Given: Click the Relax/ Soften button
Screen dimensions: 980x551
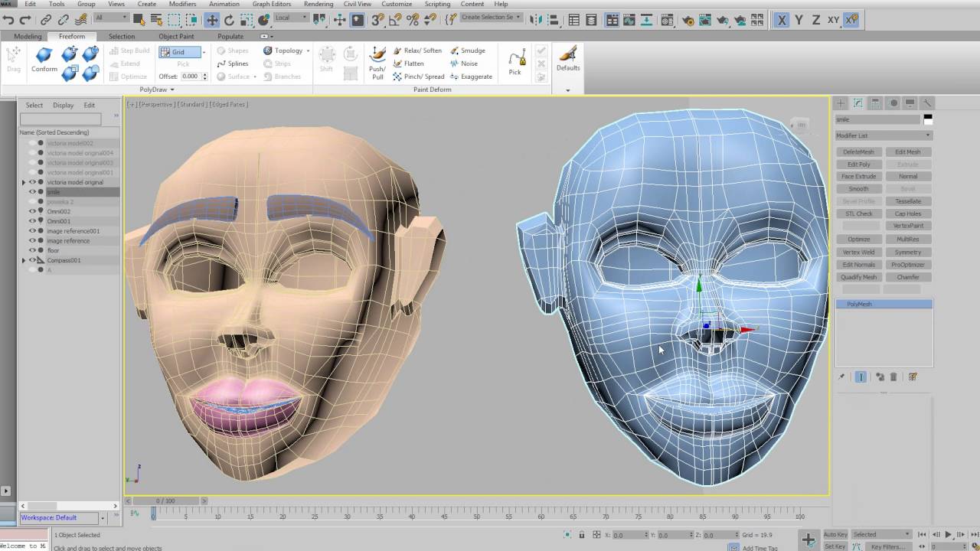Looking at the screenshot, I should pos(417,51).
